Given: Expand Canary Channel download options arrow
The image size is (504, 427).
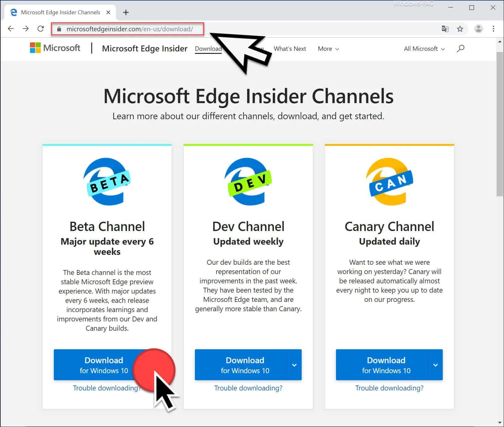Looking at the screenshot, I should pos(436,365).
